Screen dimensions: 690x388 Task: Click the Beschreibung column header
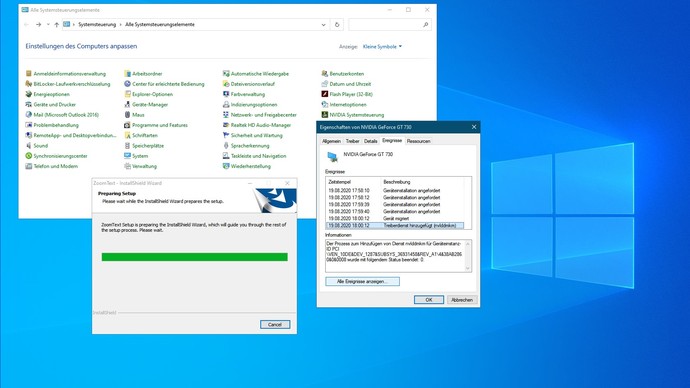422,182
